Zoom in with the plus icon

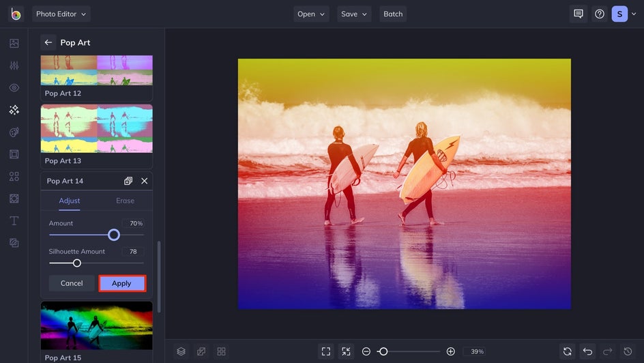pos(450,351)
